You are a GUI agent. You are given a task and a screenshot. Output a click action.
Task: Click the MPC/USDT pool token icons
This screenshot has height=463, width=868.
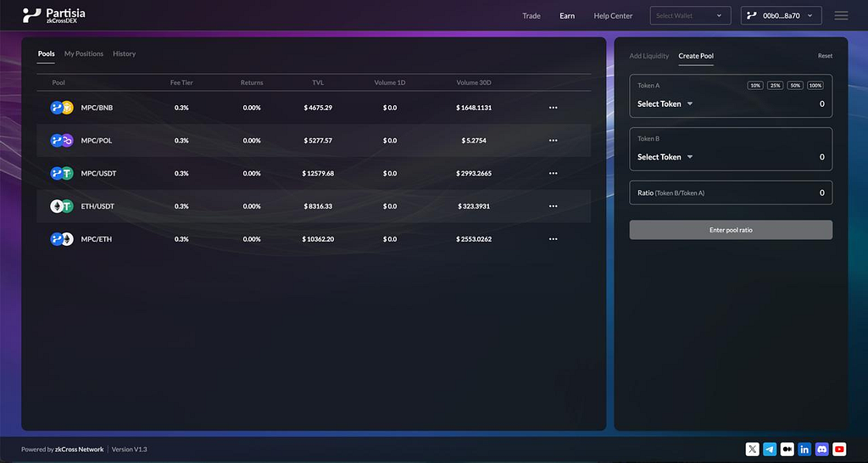click(x=62, y=173)
